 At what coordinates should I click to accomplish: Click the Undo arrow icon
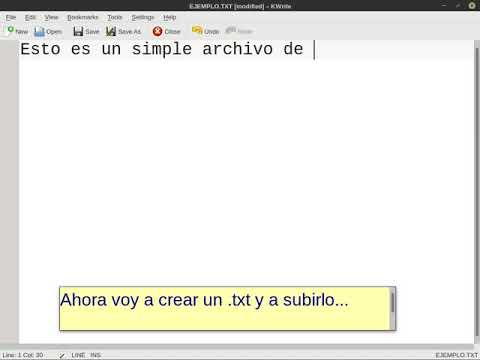coord(197,31)
